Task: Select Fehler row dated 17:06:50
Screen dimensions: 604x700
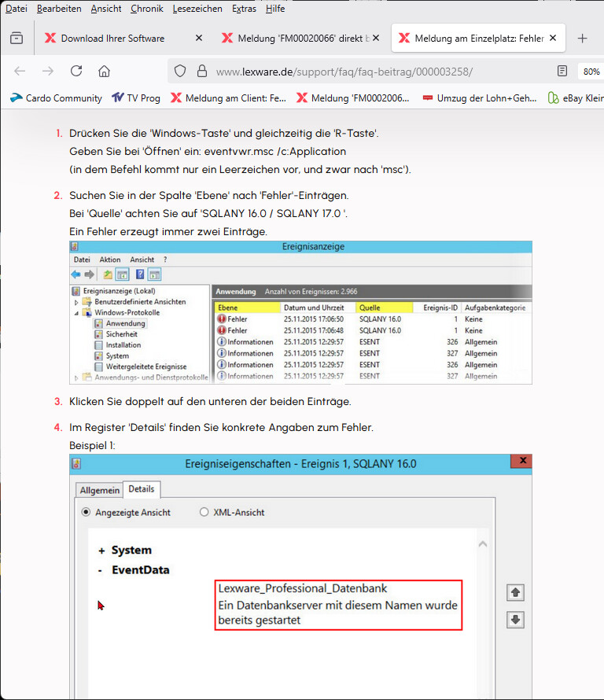Action: 373,319
